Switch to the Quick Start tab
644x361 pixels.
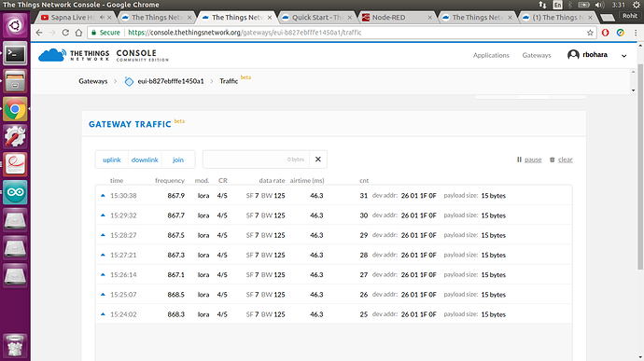pos(316,18)
